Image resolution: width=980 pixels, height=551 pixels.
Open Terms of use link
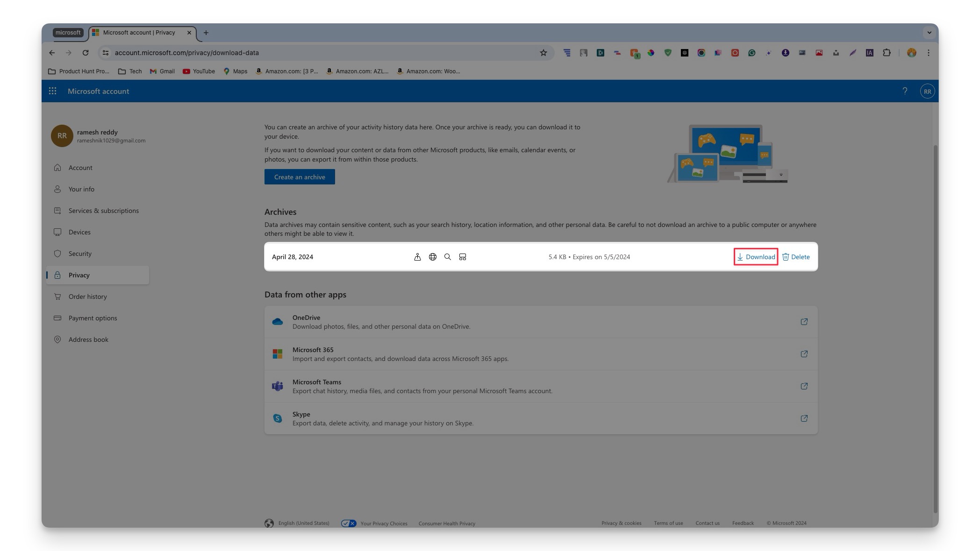[x=668, y=523]
